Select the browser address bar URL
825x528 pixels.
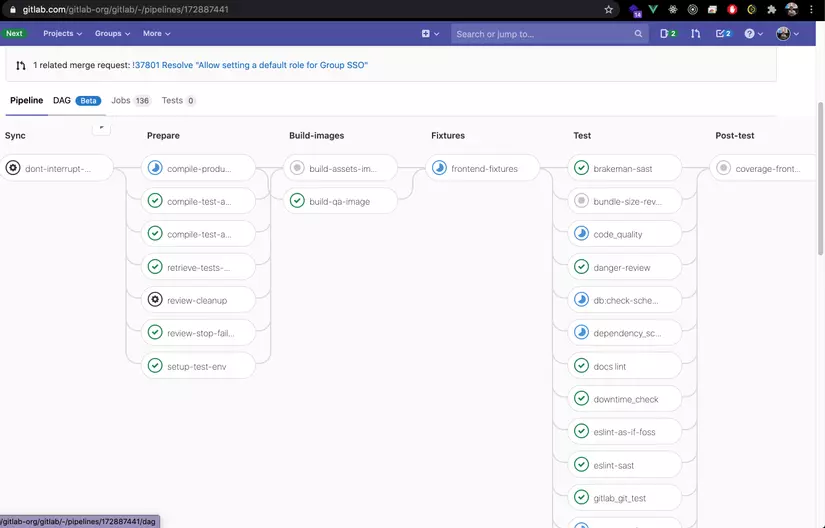point(125,9)
